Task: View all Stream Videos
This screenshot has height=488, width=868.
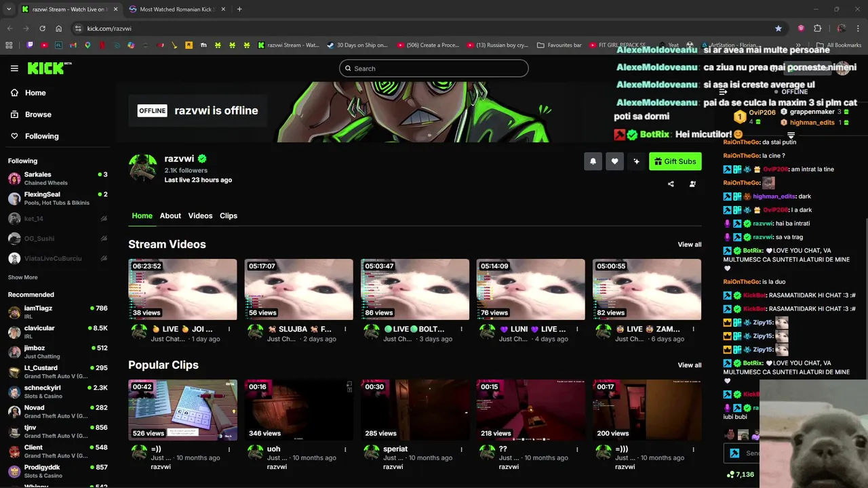Action: click(690, 245)
